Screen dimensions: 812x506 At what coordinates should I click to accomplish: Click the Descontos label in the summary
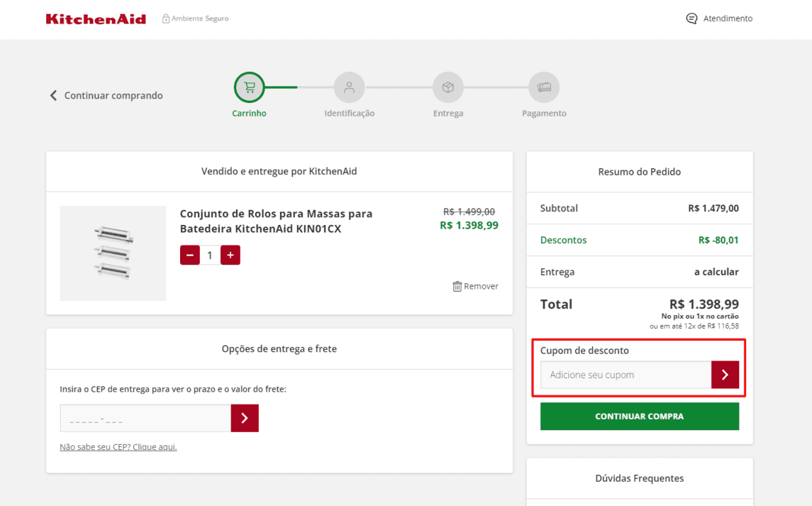(x=563, y=240)
